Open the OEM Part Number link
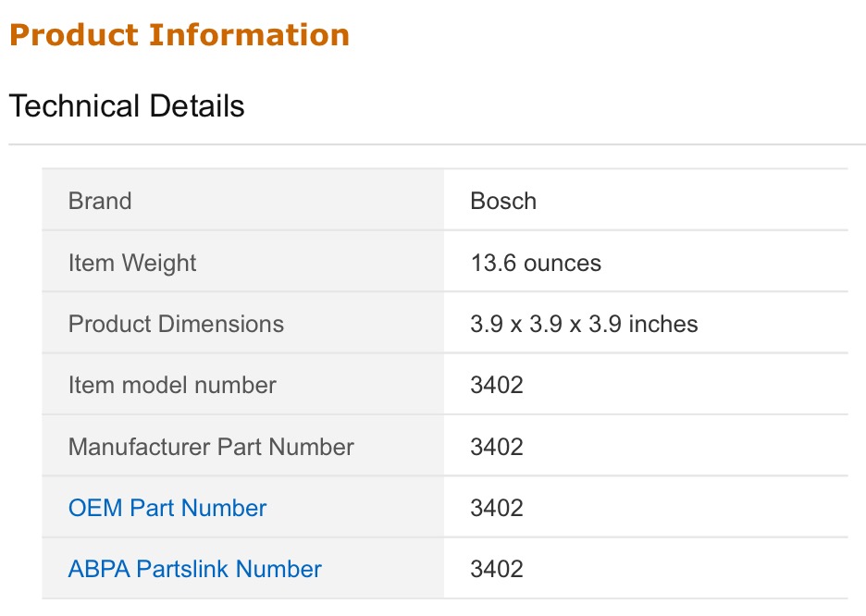 (x=167, y=508)
